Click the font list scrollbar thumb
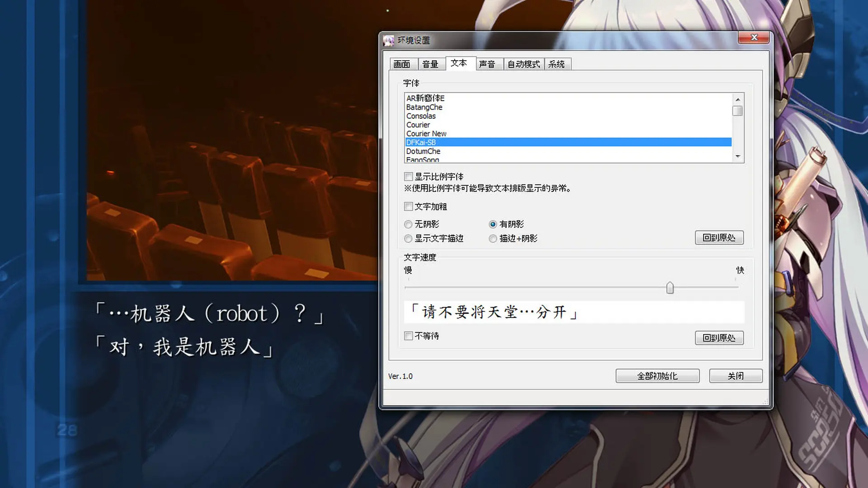The width and height of the screenshot is (868, 488). (x=737, y=111)
